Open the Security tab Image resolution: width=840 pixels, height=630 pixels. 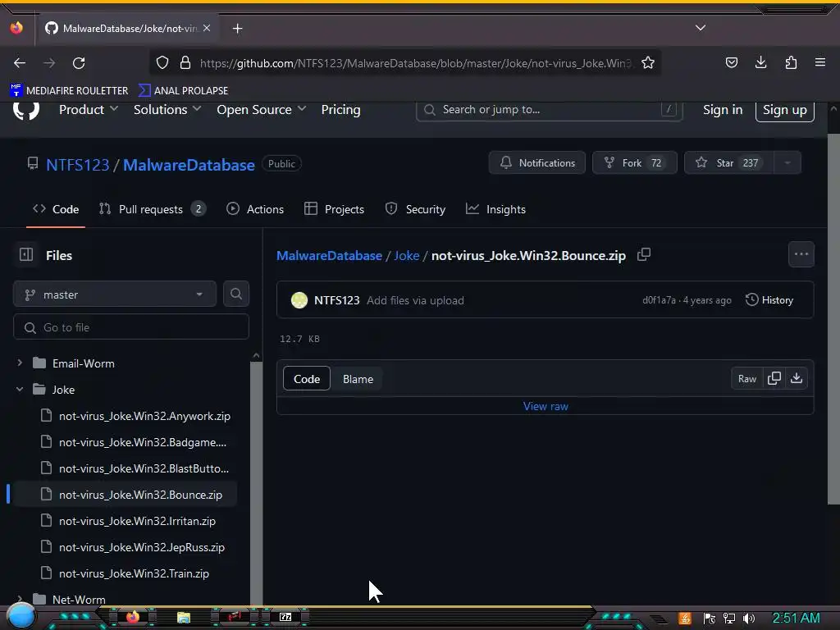(x=415, y=209)
